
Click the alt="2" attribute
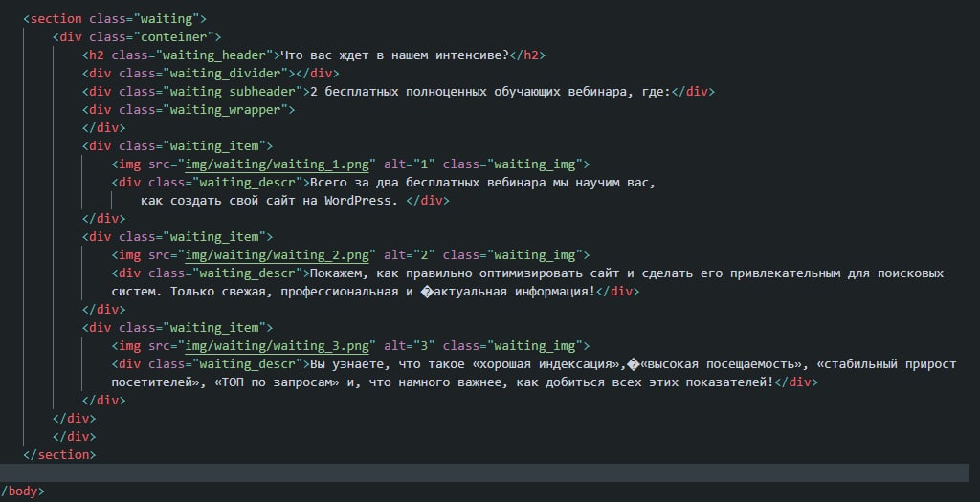[x=410, y=254]
